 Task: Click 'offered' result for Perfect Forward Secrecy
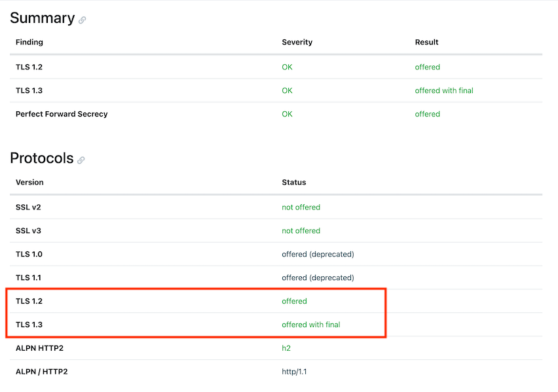428,114
